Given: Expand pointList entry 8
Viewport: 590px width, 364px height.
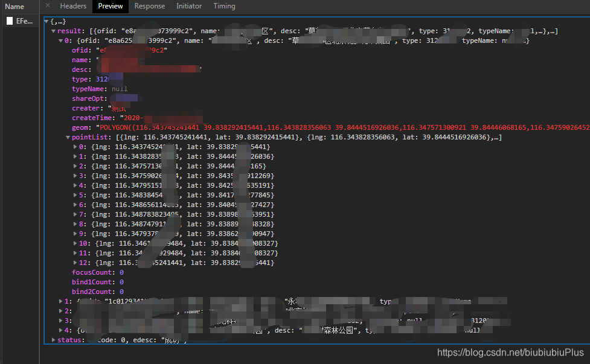Looking at the screenshot, I should click(75, 224).
